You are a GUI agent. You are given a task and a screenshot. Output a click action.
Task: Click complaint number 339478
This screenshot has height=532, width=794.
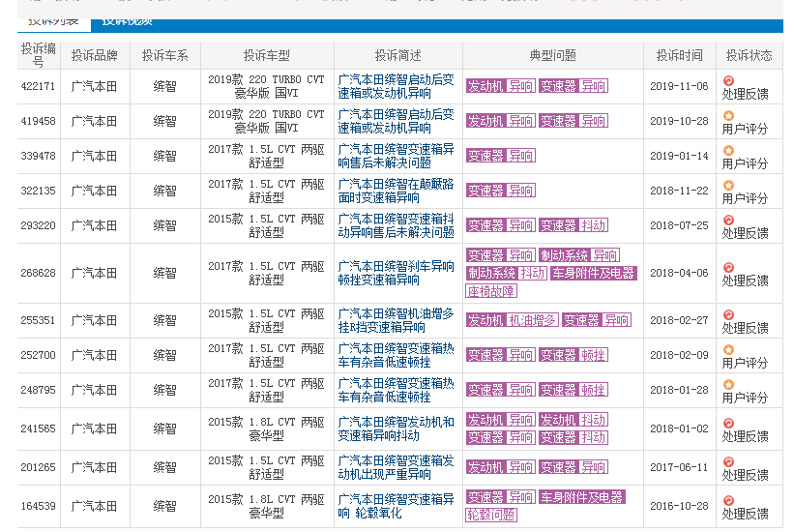pyautogui.click(x=38, y=156)
